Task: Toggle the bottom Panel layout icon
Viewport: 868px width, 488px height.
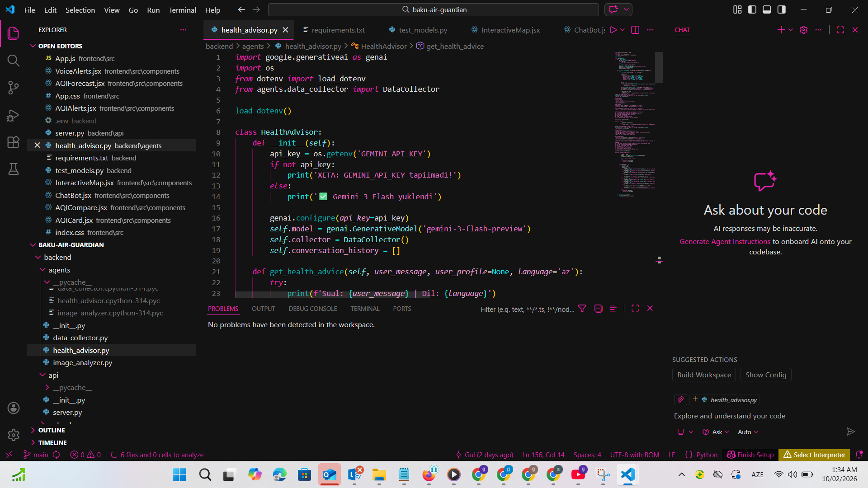Action: 767,9
